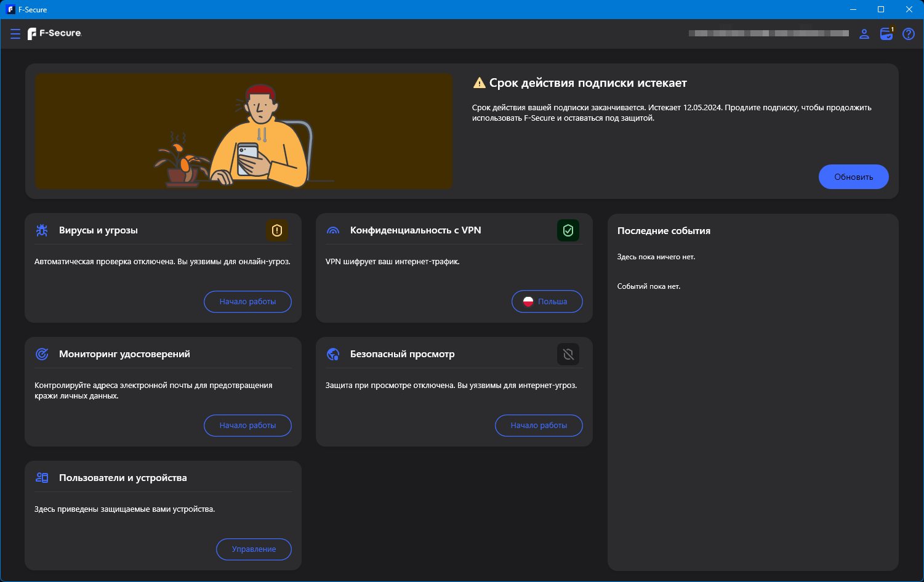This screenshot has width=924, height=582.
Task: Open the user account profile icon
Action: (x=864, y=34)
